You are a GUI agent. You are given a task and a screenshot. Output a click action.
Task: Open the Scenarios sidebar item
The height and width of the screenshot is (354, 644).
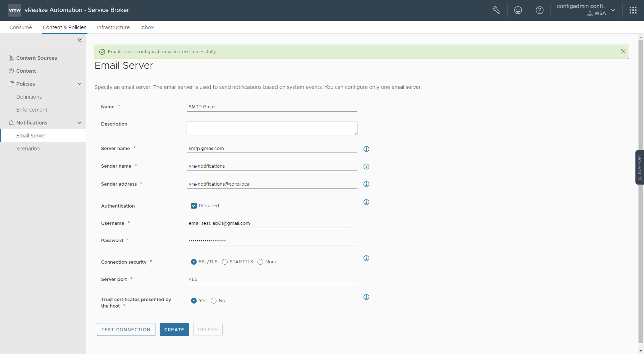pyautogui.click(x=28, y=149)
